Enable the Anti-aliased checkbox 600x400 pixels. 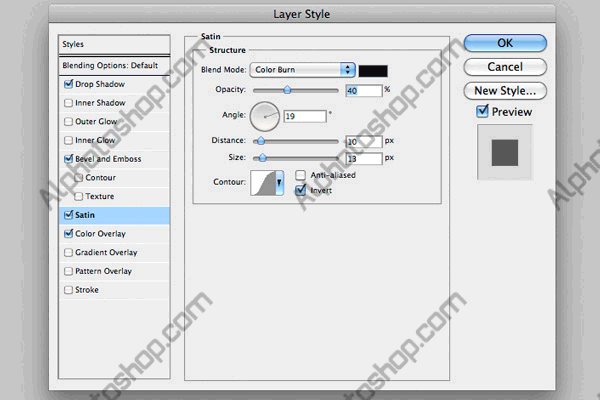300,175
